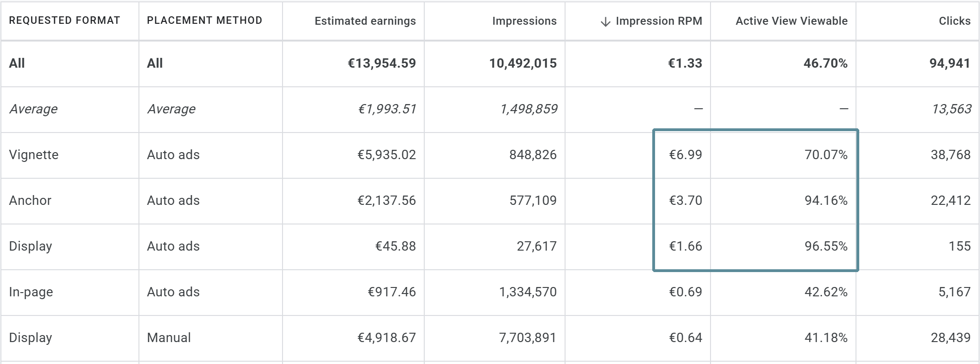
Task: Sort the table by Estimated earnings header
Action: [365, 21]
